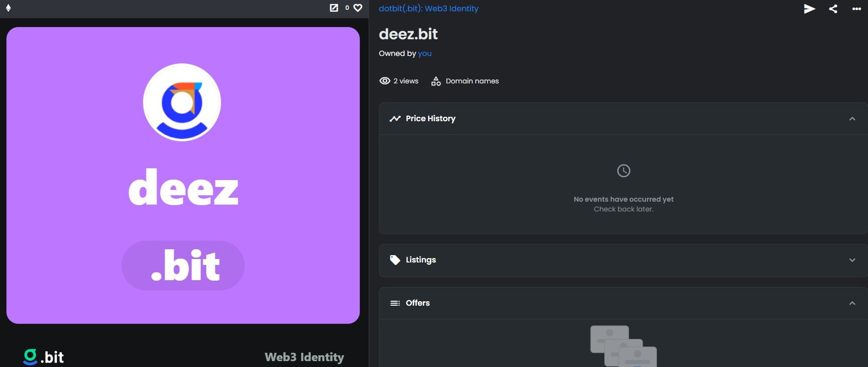Click 'No events have occurred yet' text
Screen dimensions: 868x367
[x=624, y=199]
